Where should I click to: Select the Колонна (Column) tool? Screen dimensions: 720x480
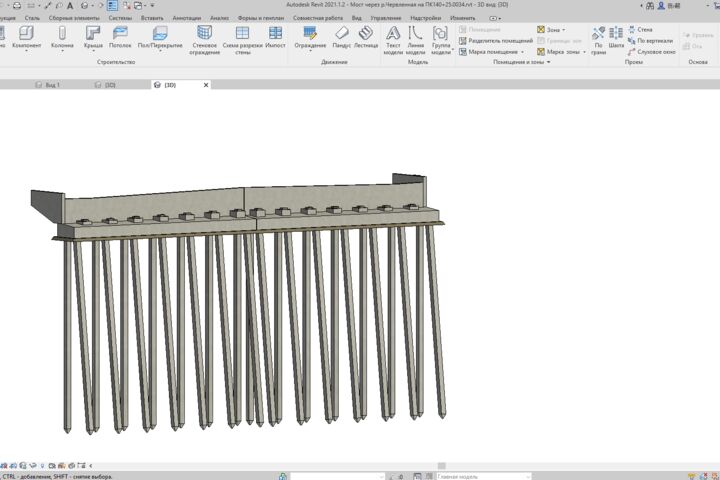click(x=62, y=37)
